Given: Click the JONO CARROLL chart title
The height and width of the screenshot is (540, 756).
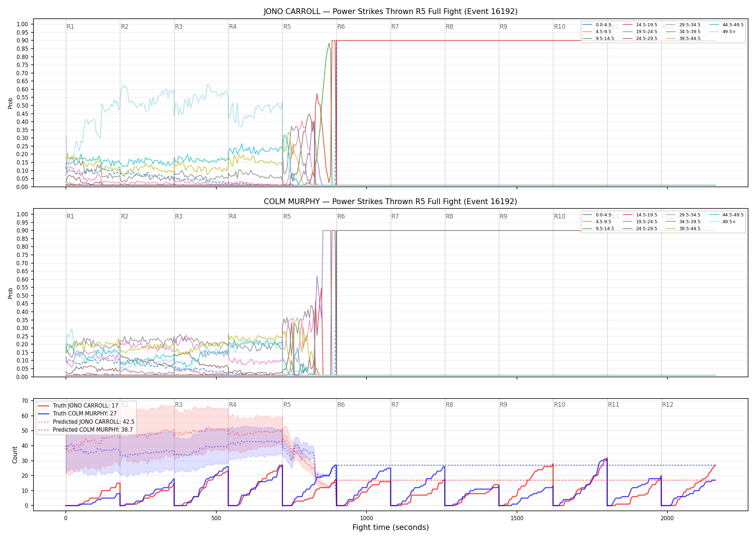Looking at the screenshot, I should pos(391,12).
